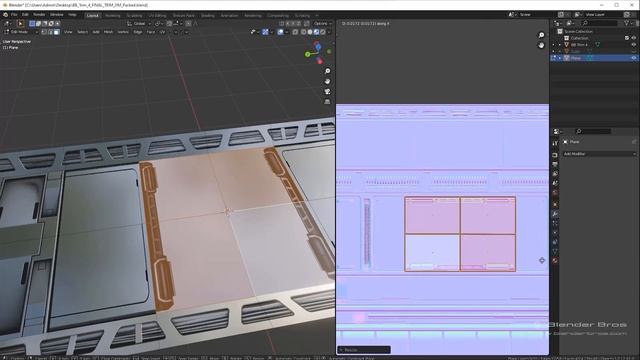Viewport: 640px width, 360px height.
Task: Select solid viewport shading
Action: pos(310,32)
